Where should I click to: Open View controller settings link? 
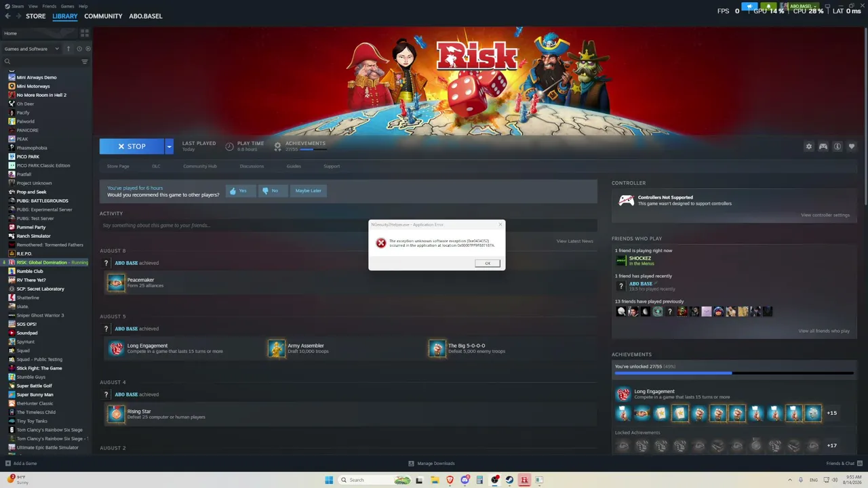[825, 215]
